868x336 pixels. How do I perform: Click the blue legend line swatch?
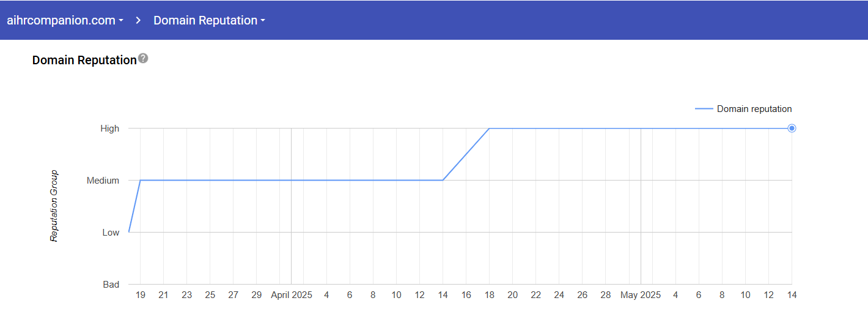(704, 109)
